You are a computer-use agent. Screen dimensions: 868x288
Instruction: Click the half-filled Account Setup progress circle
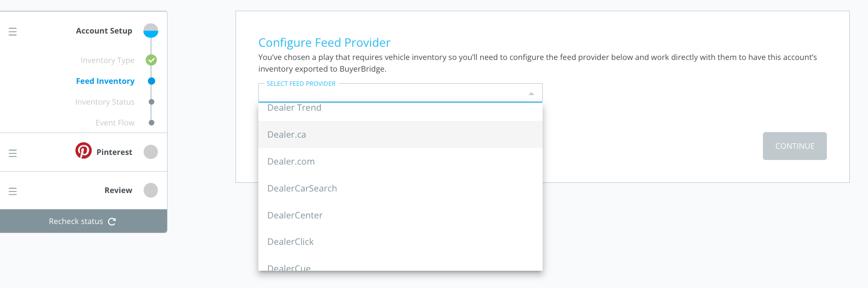[151, 31]
